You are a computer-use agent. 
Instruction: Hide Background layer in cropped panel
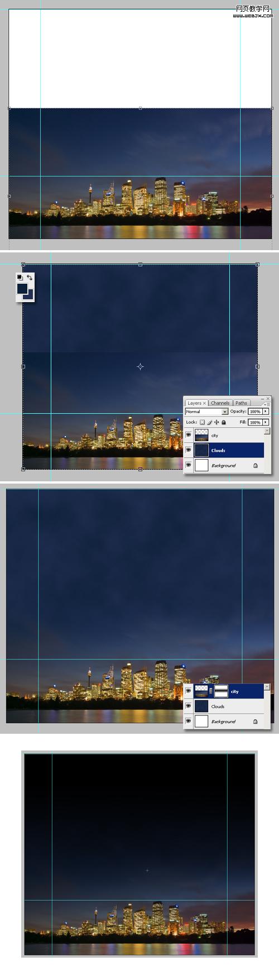[189, 721]
